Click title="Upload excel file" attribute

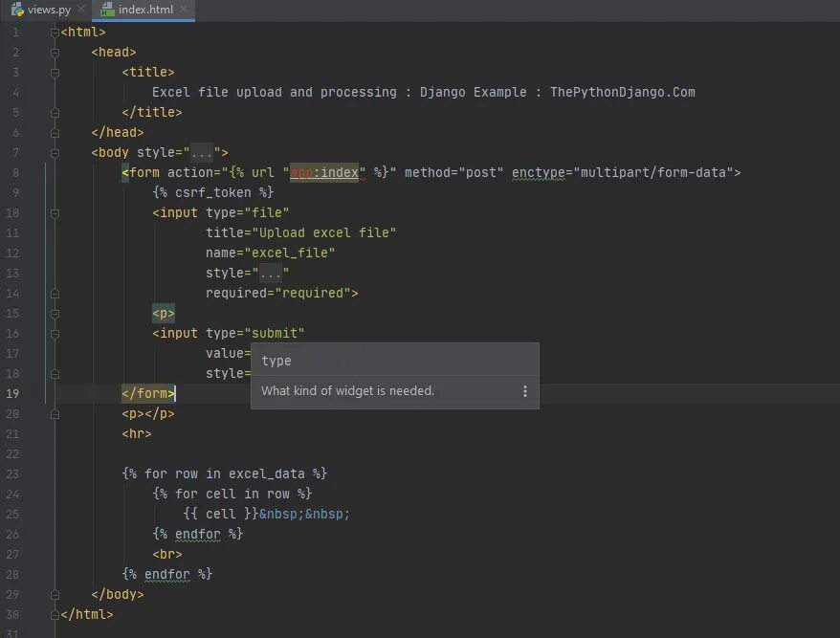click(301, 233)
